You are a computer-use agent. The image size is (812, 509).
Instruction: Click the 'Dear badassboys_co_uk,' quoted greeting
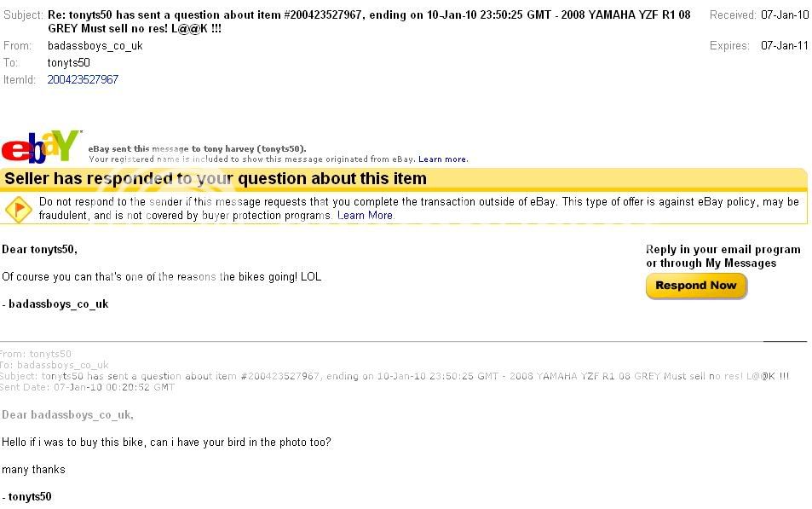click(x=67, y=415)
